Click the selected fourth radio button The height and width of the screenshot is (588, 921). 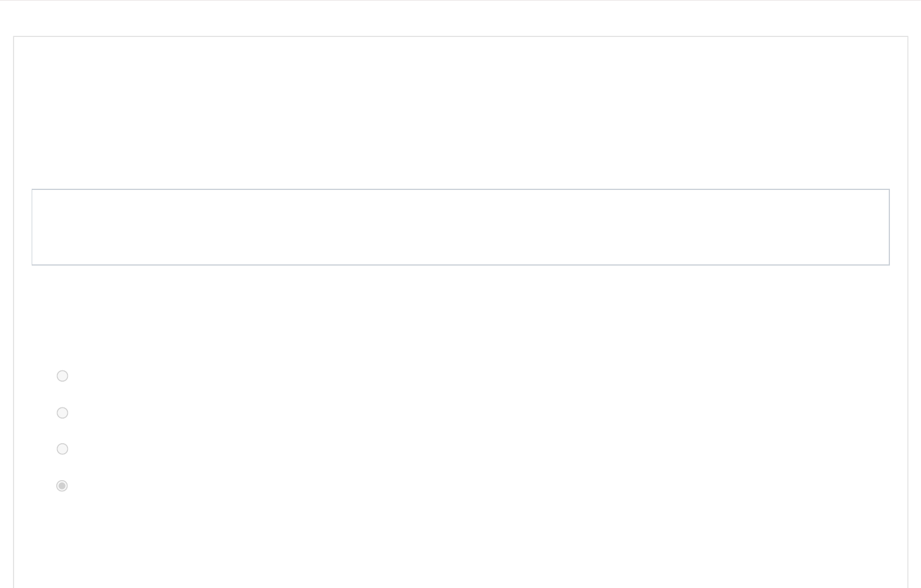click(x=62, y=485)
